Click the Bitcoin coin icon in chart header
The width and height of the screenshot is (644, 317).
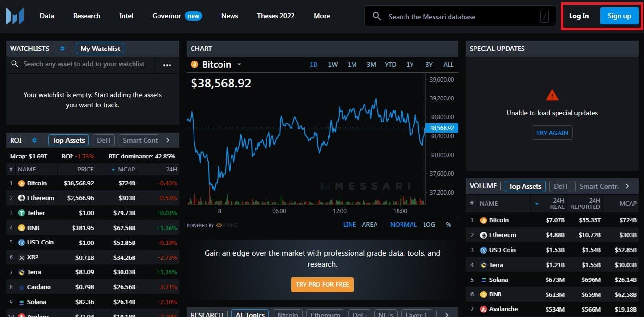[x=194, y=64]
